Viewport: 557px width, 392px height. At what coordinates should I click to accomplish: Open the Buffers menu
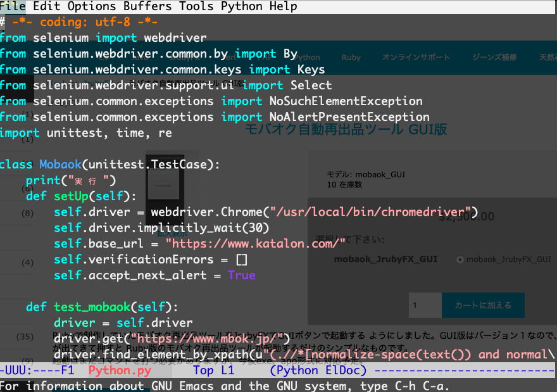[147, 6]
